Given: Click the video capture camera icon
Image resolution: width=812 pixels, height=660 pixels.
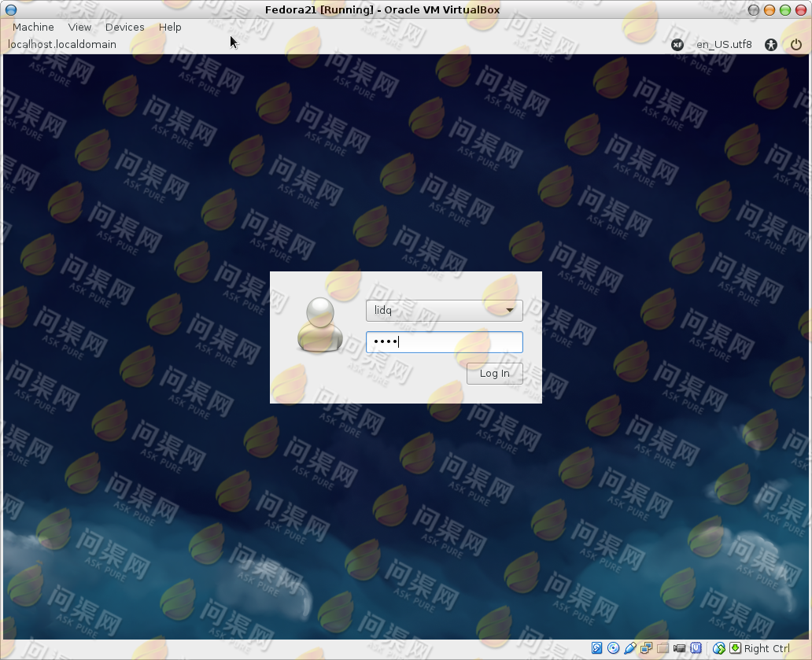Looking at the screenshot, I should pyautogui.click(x=680, y=648).
